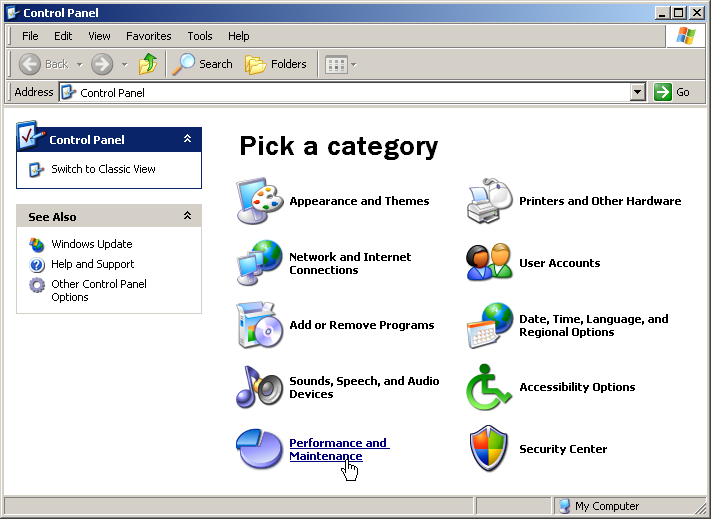Expand the Address bar dropdown list
711x519 pixels.
[x=638, y=92]
